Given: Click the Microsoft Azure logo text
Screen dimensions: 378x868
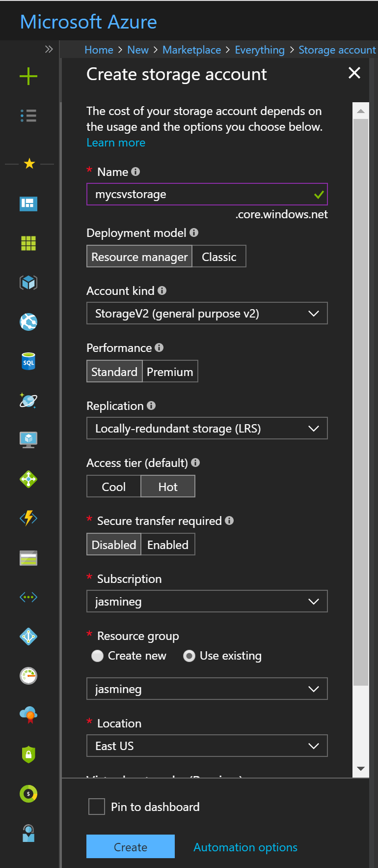Looking at the screenshot, I should pos(88,22).
